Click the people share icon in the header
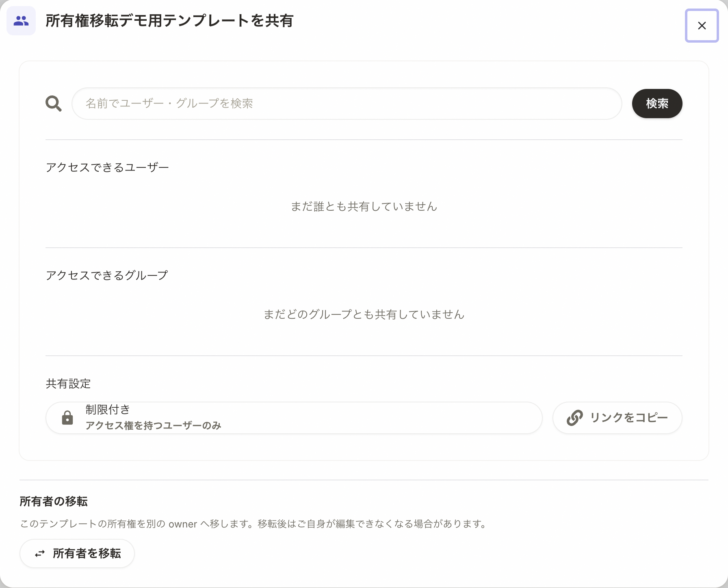The image size is (728, 588). [21, 21]
